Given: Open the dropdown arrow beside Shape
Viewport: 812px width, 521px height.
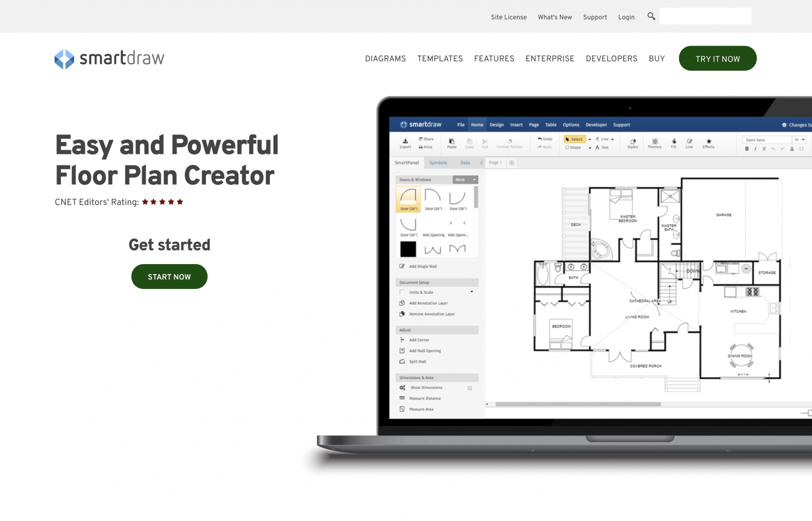Looking at the screenshot, I should pyautogui.click(x=590, y=148).
